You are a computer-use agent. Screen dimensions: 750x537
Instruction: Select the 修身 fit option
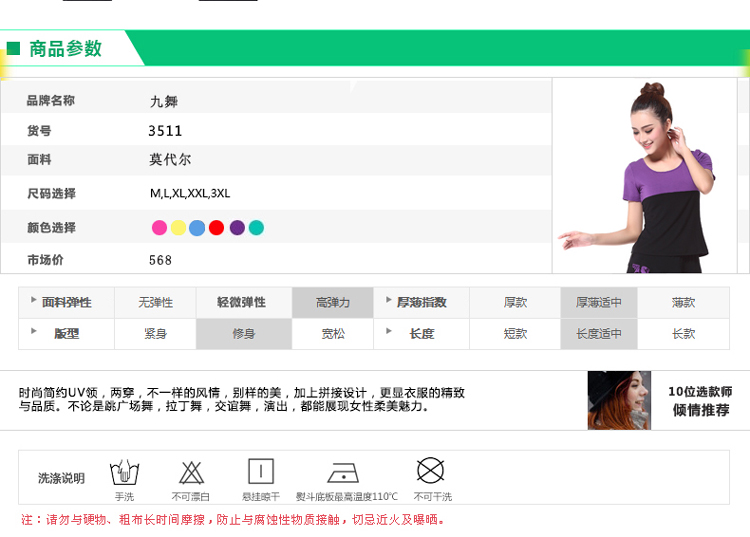244,334
